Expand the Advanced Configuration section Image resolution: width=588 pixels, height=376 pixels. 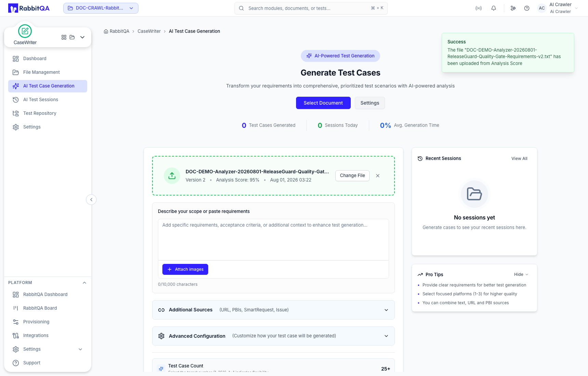273,336
